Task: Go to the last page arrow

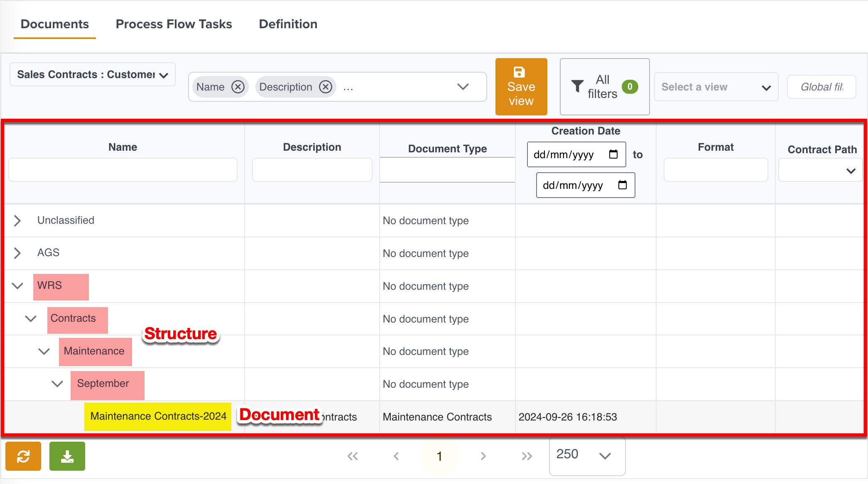Action: point(527,456)
